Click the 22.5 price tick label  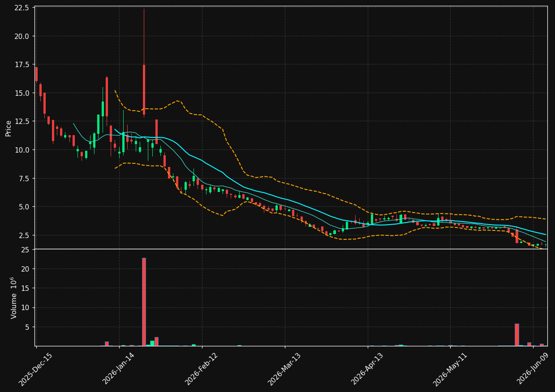22,8
